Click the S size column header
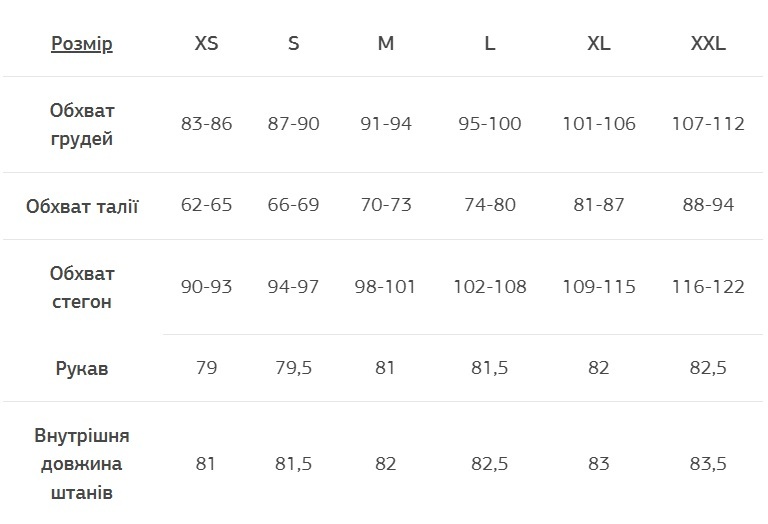 (x=293, y=44)
